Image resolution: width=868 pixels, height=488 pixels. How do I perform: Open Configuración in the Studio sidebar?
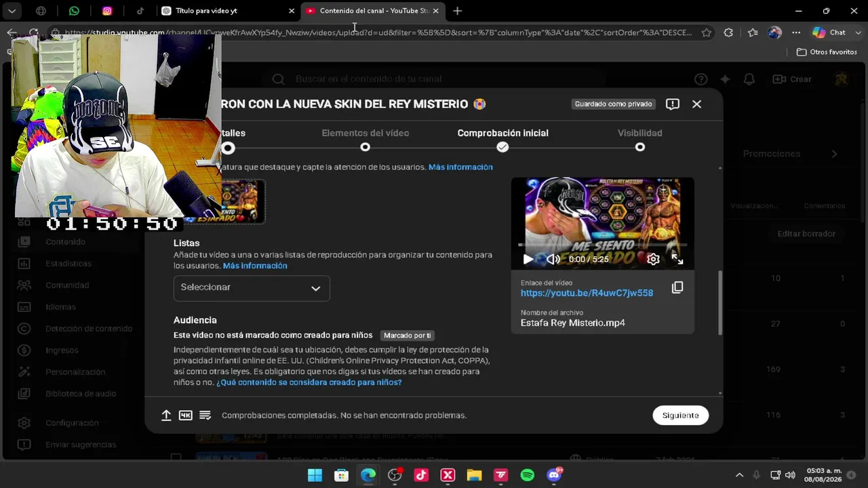(72, 423)
